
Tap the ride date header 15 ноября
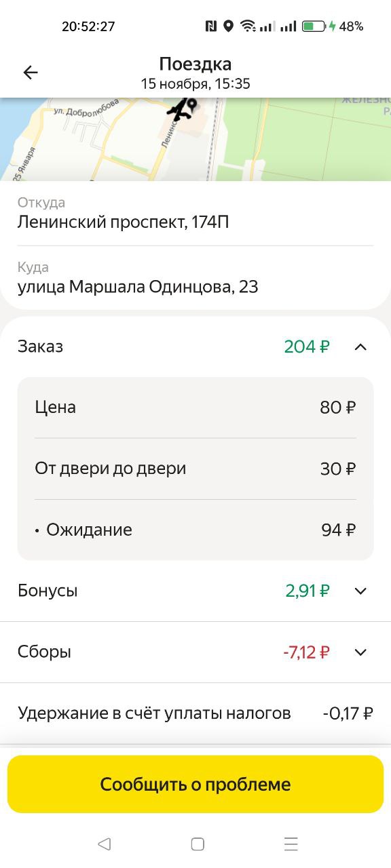[x=195, y=83]
